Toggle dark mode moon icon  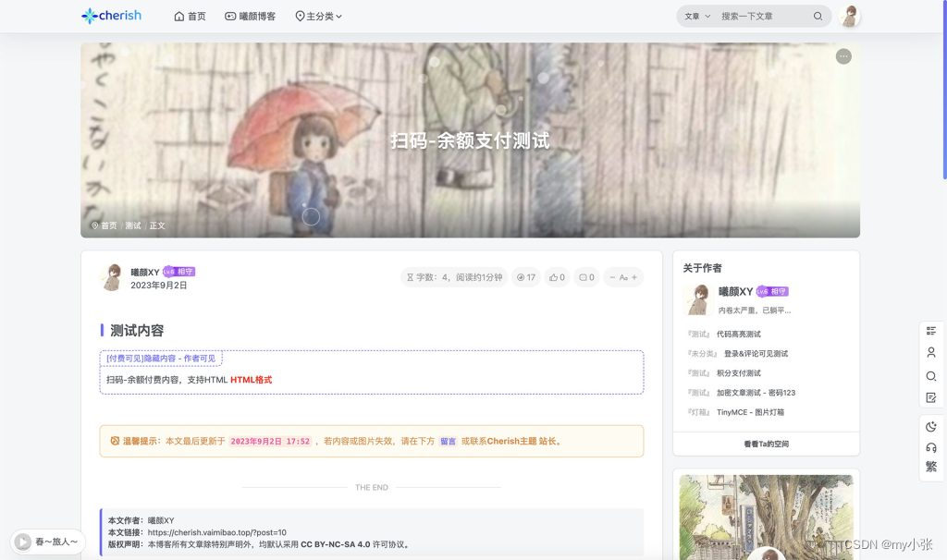(x=930, y=427)
